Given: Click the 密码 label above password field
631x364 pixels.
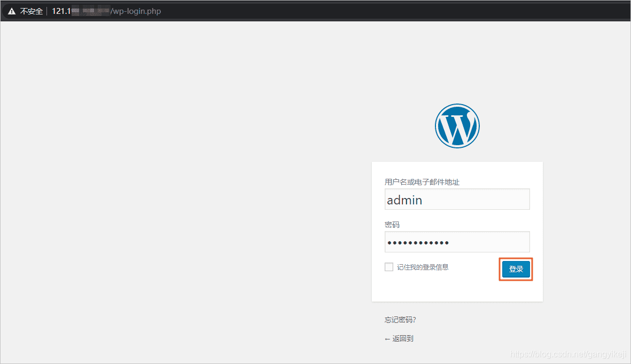Looking at the screenshot, I should [x=392, y=225].
